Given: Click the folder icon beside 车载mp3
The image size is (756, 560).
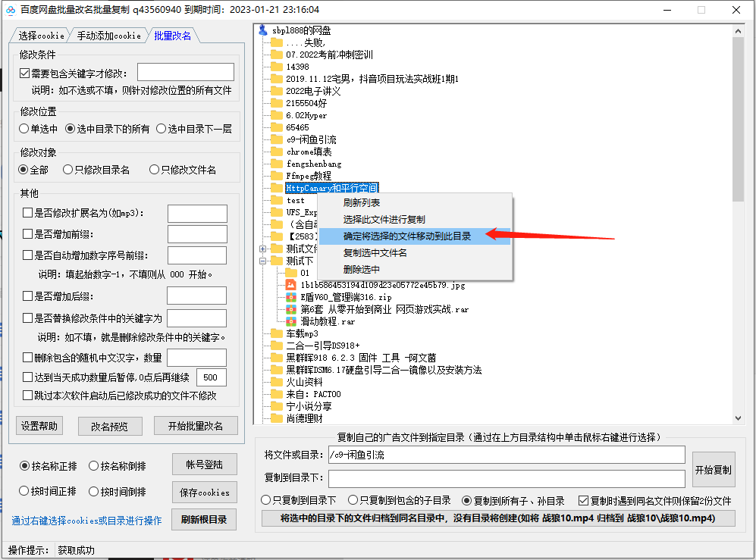Looking at the screenshot, I should pos(276,332).
